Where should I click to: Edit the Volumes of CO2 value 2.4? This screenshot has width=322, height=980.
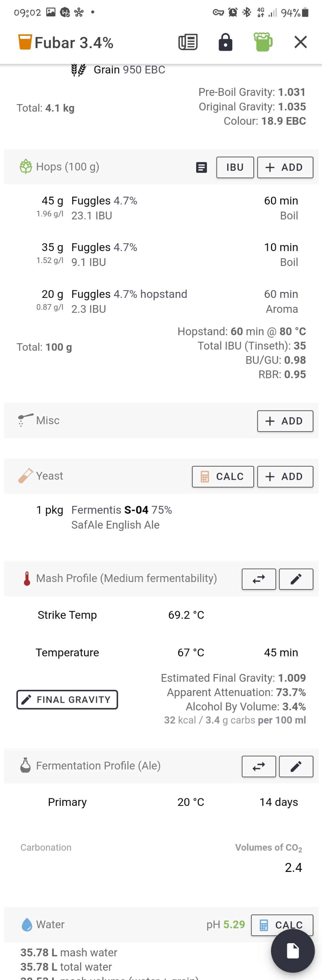(x=293, y=868)
